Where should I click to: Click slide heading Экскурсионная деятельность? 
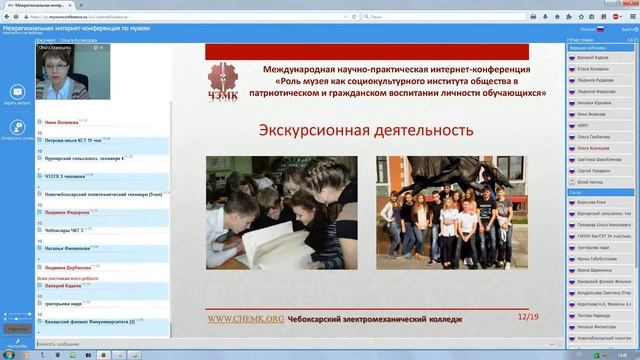click(x=366, y=131)
